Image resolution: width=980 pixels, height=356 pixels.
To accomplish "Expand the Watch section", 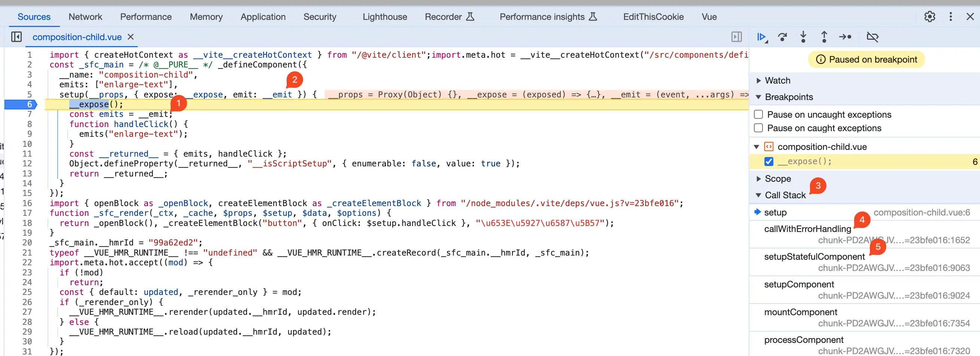I will (x=758, y=80).
